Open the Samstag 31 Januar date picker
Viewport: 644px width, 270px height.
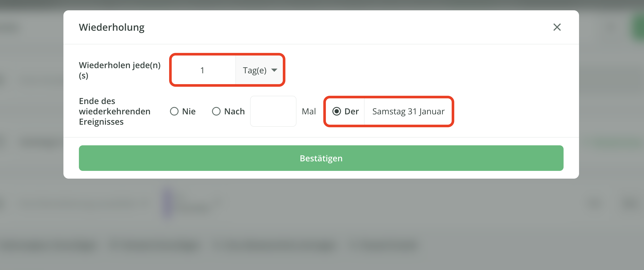click(408, 111)
